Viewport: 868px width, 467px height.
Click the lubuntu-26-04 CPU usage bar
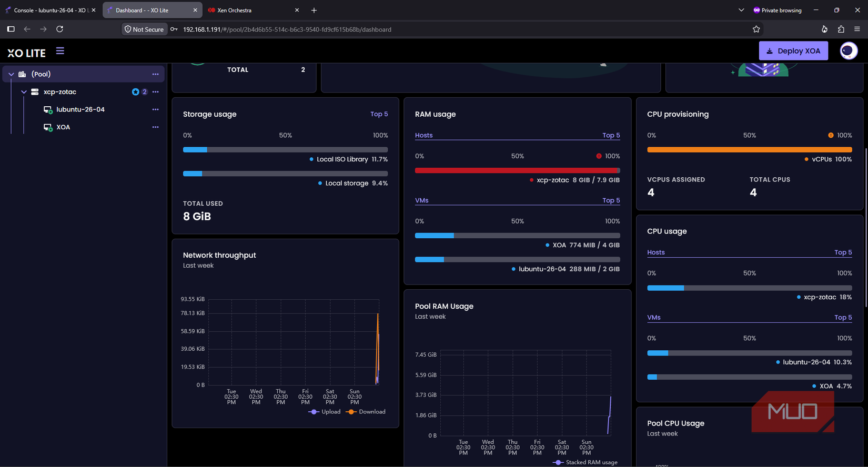coord(749,353)
